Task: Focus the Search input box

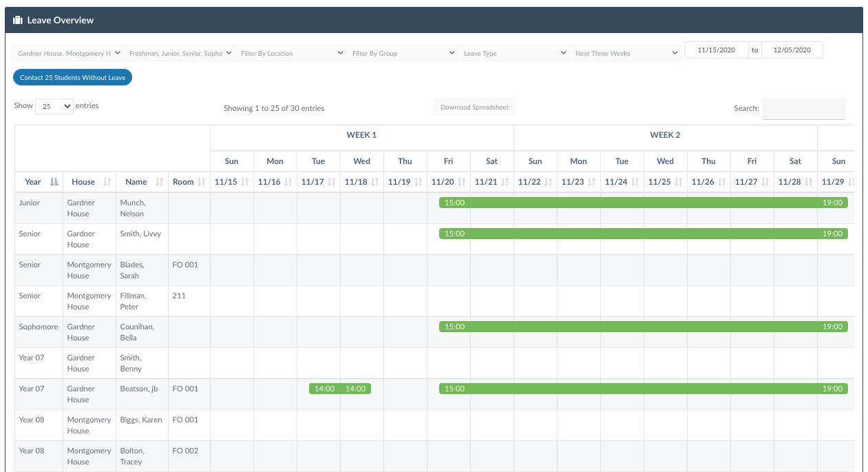Action: tap(803, 109)
